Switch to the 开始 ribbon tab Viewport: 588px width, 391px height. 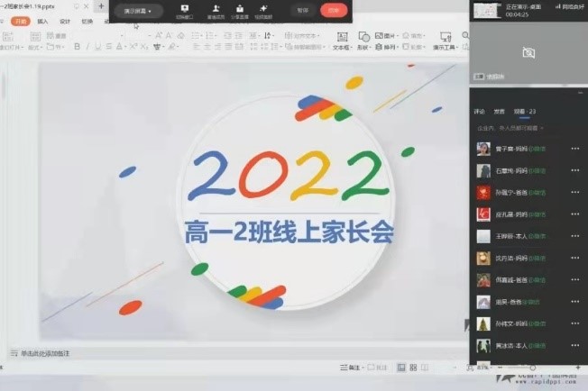[19, 21]
